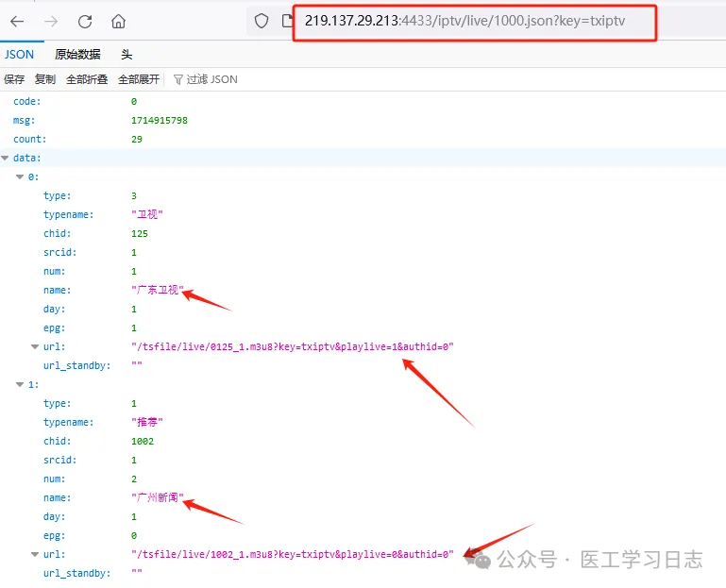This screenshot has height=588, width=726.
Task: Collapse the url node with 1002_1.m3u8
Action: pos(35,554)
